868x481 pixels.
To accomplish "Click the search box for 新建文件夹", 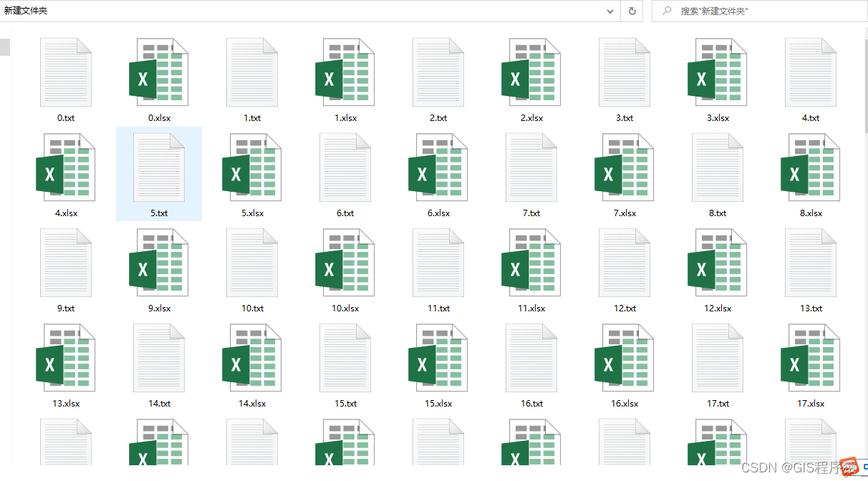I will [759, 11].
